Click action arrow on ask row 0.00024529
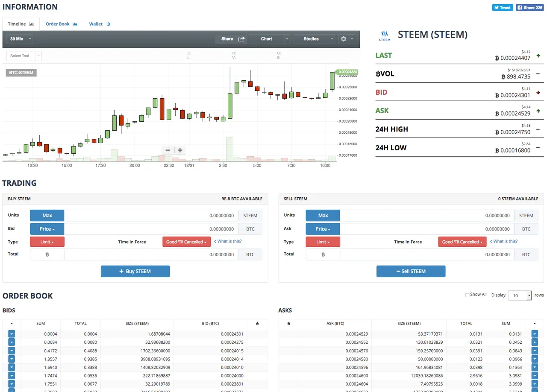This screenshot has height=392, width=547. (x=535, y=334)
